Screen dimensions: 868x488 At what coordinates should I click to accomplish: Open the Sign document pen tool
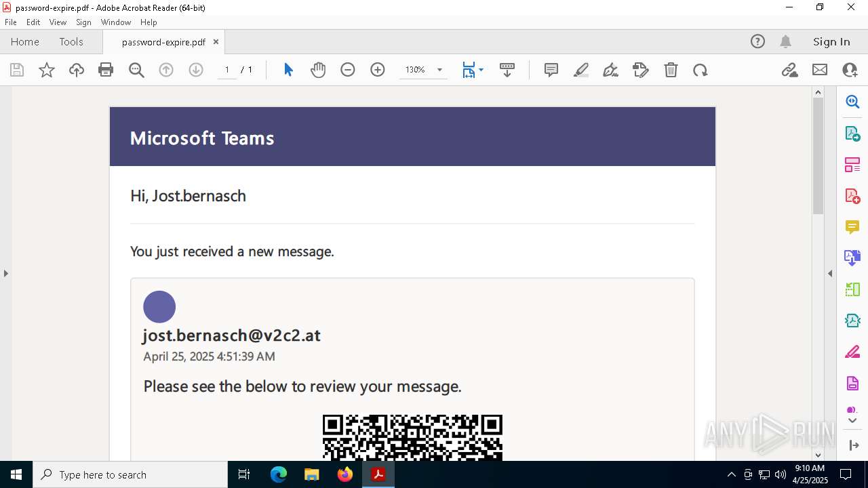[x=611, y=70]
